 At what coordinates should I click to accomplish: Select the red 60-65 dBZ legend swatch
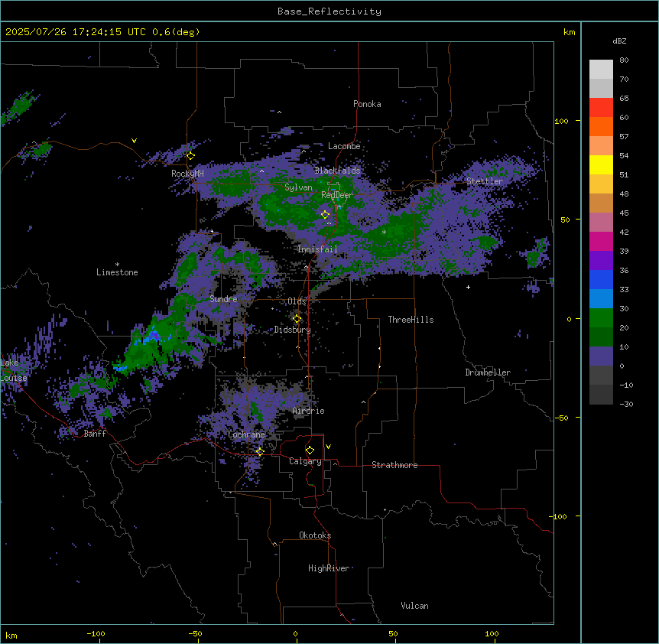point(601,108)
